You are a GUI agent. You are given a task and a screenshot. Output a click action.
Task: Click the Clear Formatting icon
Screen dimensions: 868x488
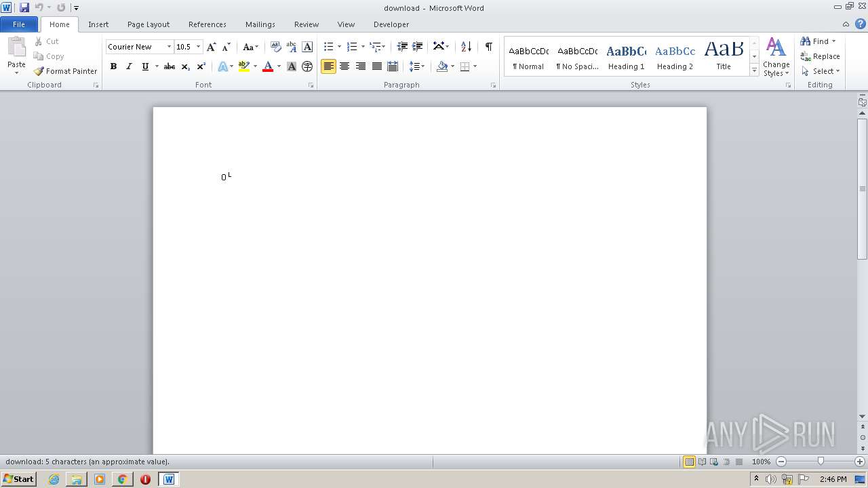click(x=275, y=47)
